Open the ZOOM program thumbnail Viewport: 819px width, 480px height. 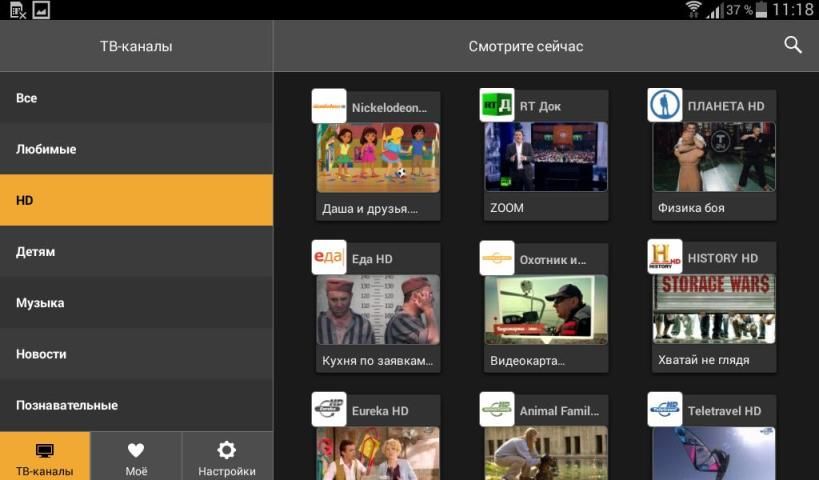[546, 157]
